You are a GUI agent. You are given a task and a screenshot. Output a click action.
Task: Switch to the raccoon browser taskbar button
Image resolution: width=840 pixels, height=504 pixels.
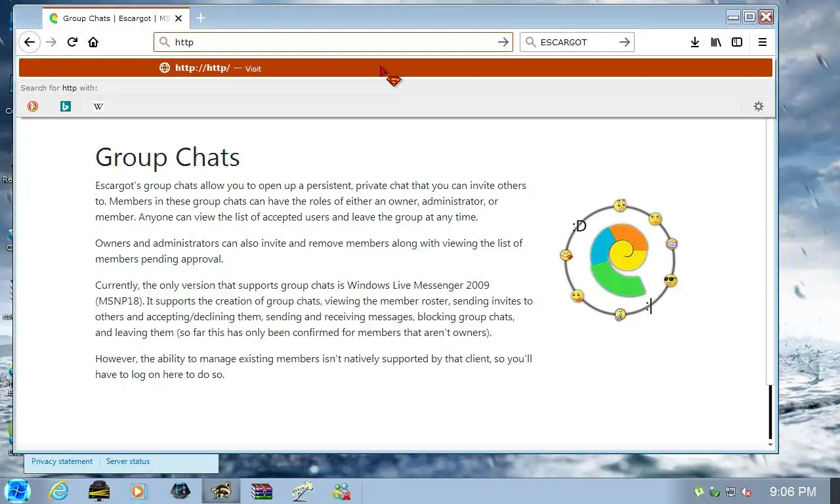pyautogui.click(x=221, y=491)
